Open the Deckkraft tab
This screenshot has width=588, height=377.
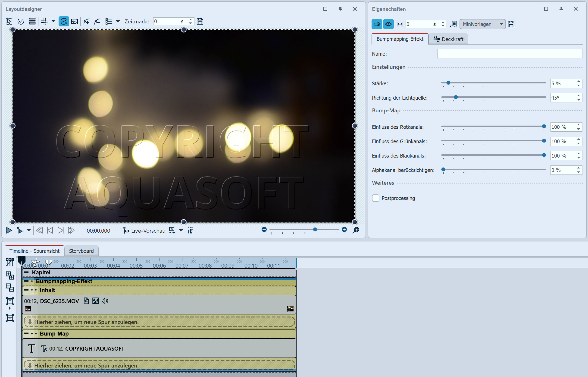(448, 39)
